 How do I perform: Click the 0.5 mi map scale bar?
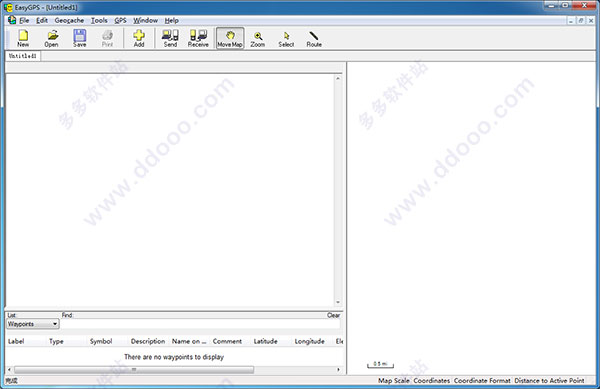click(380, 365)
